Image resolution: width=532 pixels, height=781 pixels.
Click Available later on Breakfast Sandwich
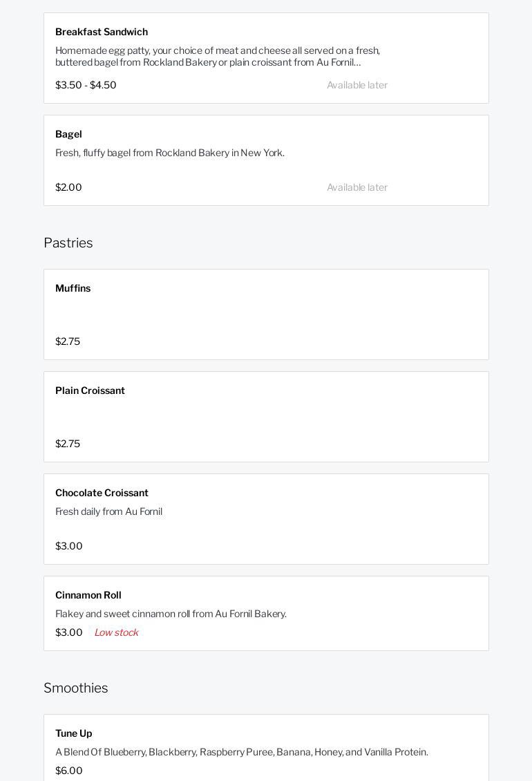357,85
